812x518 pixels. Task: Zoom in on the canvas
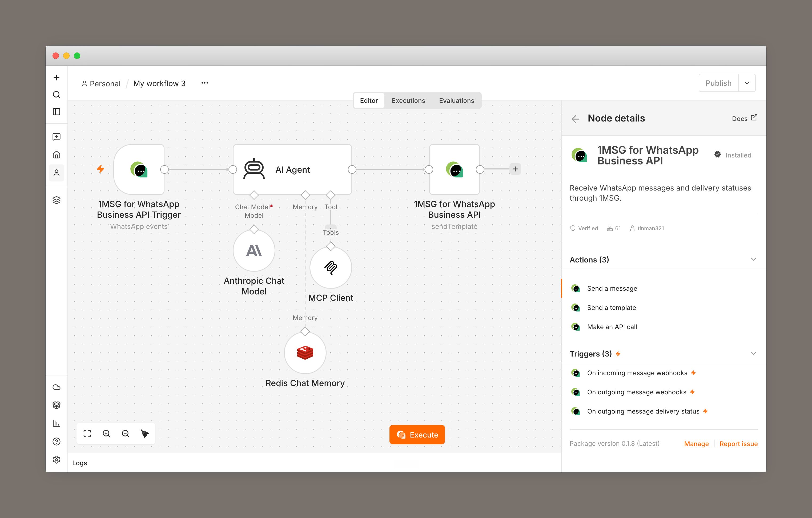pyautogui.click(x=106, y=434)
